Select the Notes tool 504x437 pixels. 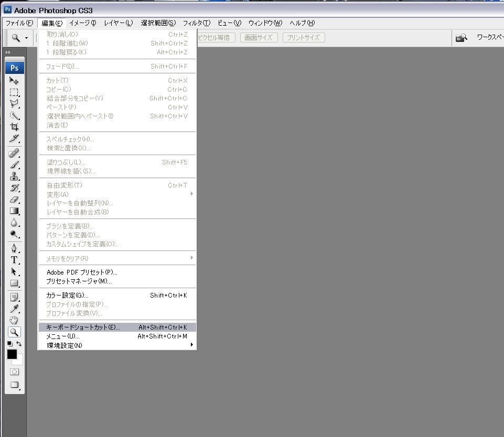click(14, 297)
